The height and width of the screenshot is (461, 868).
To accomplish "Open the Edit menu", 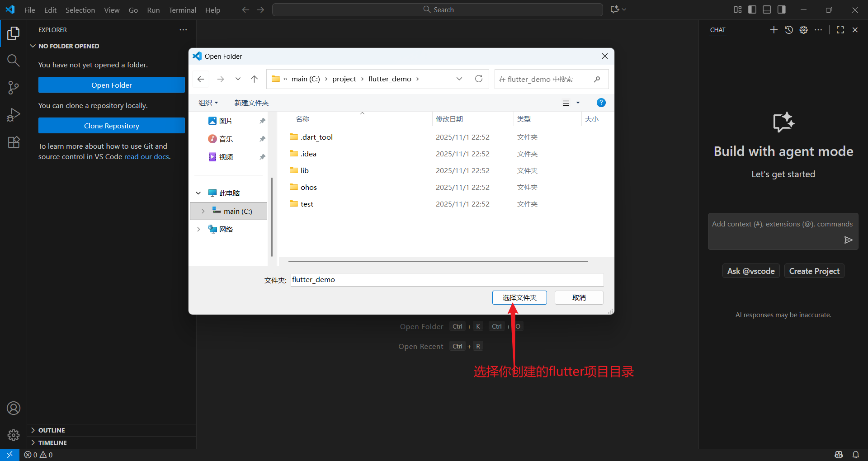I will [x=50, y=10].
